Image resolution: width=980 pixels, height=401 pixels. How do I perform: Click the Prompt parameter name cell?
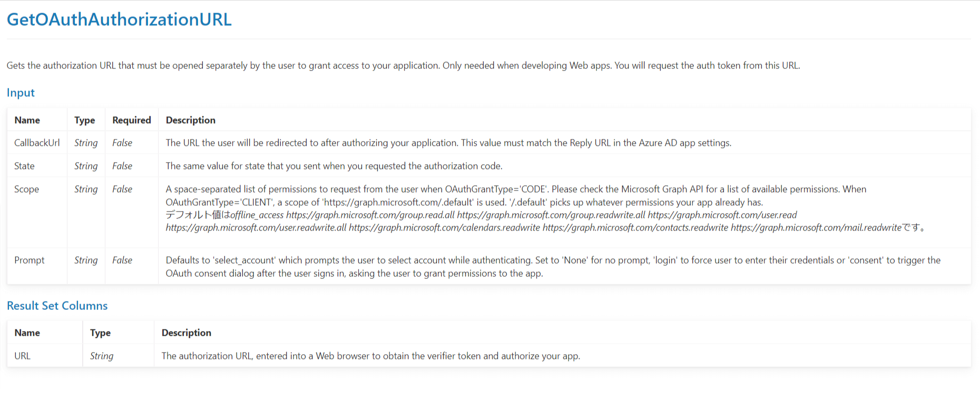click(x=30, y=260)
